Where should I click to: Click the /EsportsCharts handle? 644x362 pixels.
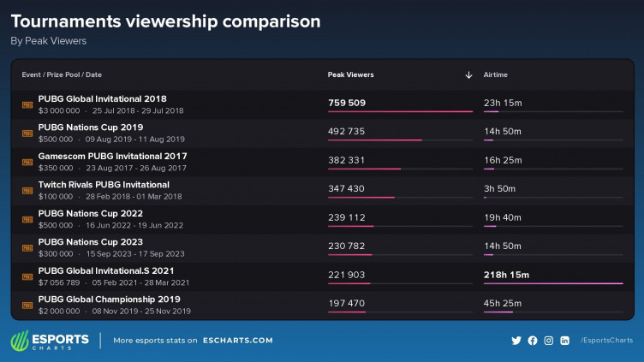click(606, 341)
